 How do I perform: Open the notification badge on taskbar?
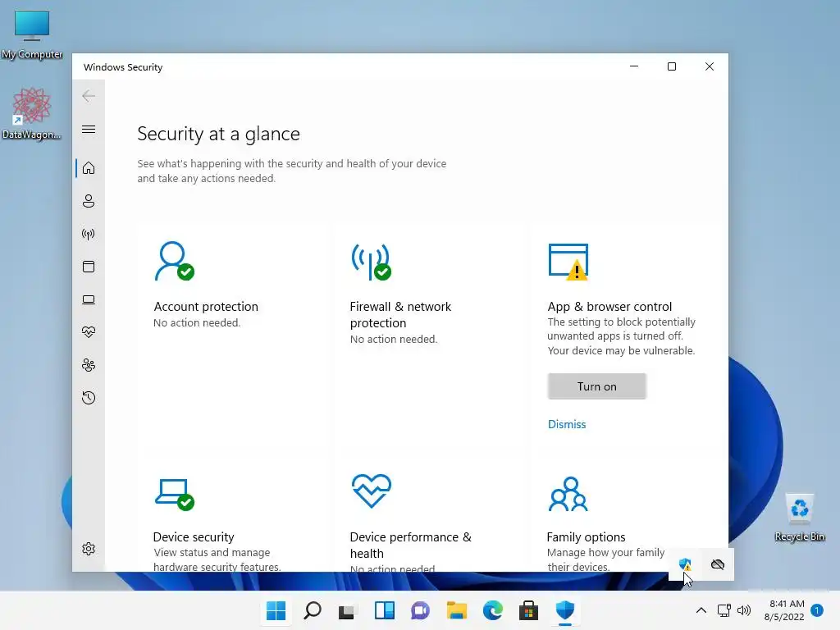click(817, 610)
